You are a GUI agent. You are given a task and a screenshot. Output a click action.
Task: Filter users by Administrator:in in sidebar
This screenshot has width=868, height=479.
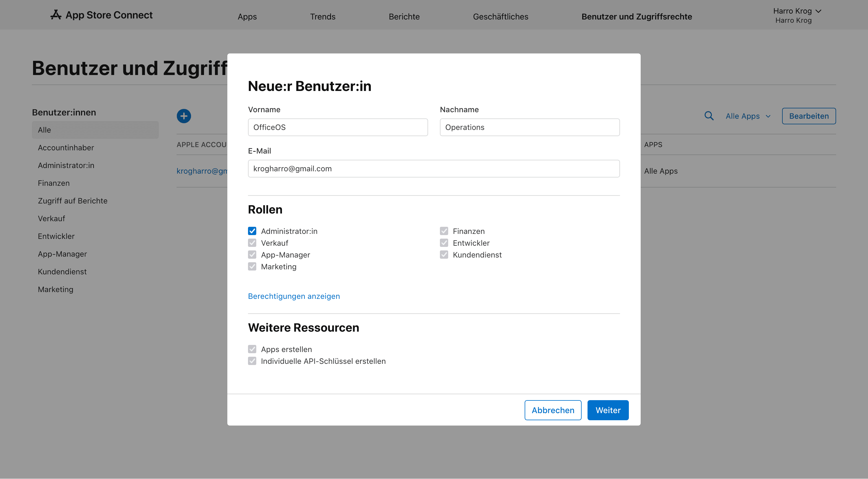pos(66,165)
